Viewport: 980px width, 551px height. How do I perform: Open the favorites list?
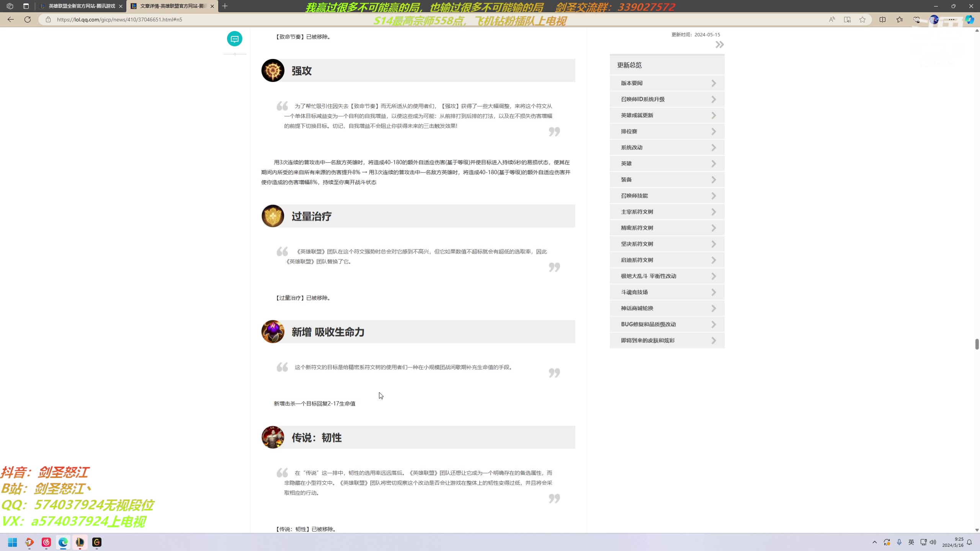coord(900,20)
